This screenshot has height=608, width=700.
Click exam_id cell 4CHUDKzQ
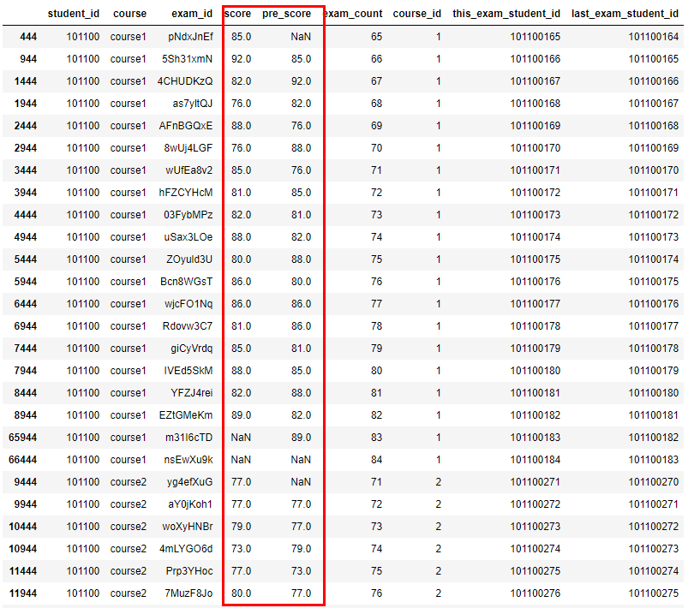185,81
